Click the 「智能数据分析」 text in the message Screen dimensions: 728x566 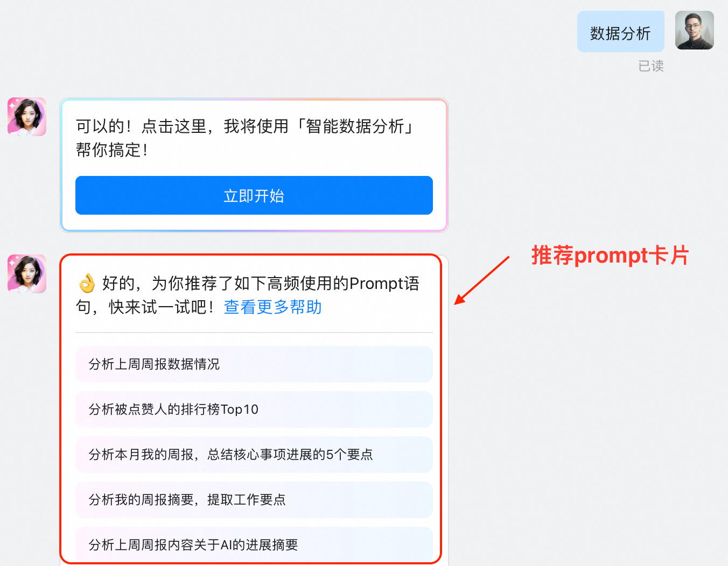[355, 126]
